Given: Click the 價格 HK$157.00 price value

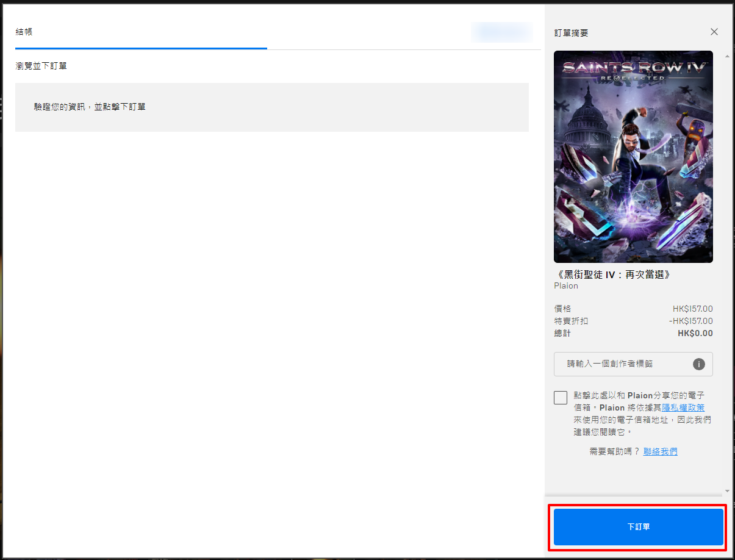Looking at the screenshot, I should (x=692, y=309).
